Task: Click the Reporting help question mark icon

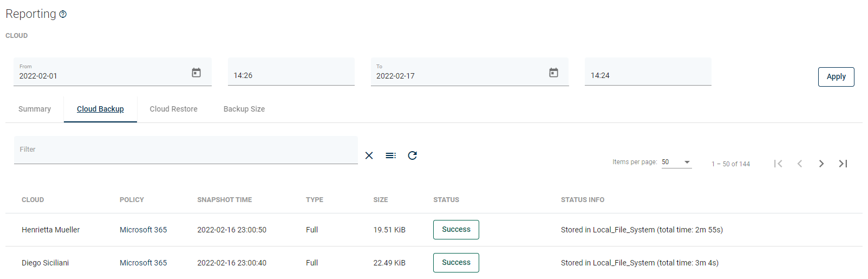Action: 63,15
